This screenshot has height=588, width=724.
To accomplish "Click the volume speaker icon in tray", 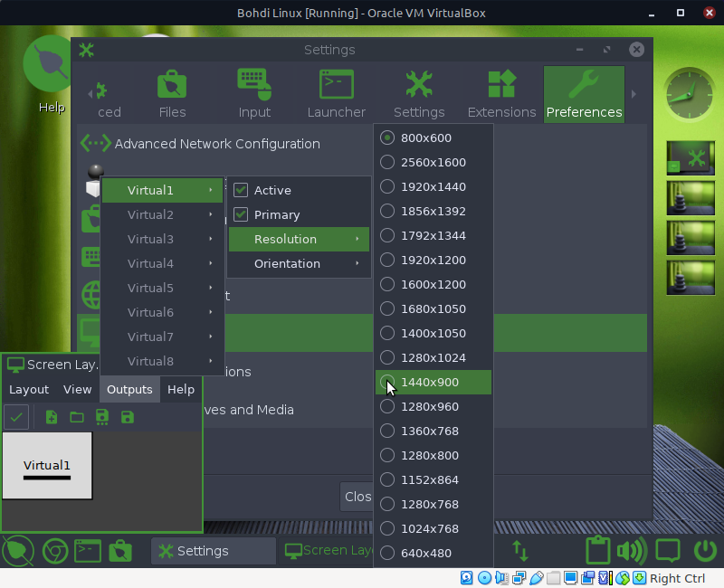I will click(631, 550).
